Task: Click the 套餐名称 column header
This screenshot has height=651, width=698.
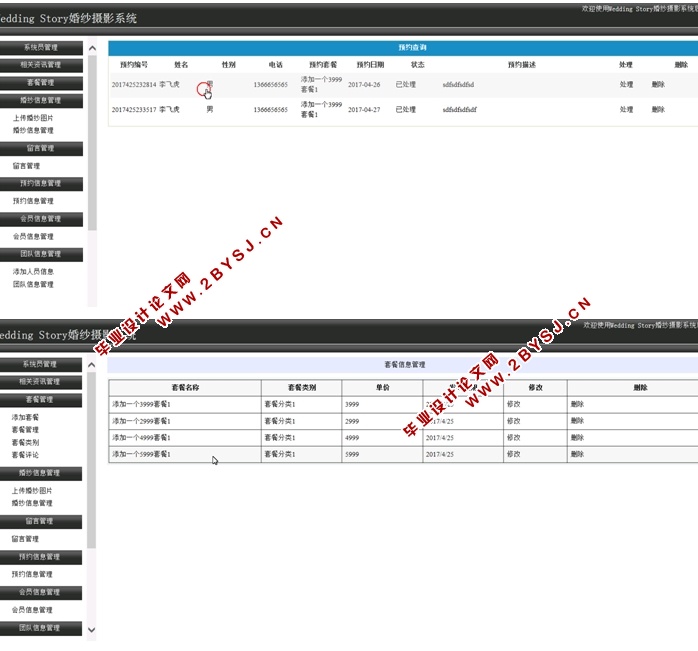Action: [185, 388]
